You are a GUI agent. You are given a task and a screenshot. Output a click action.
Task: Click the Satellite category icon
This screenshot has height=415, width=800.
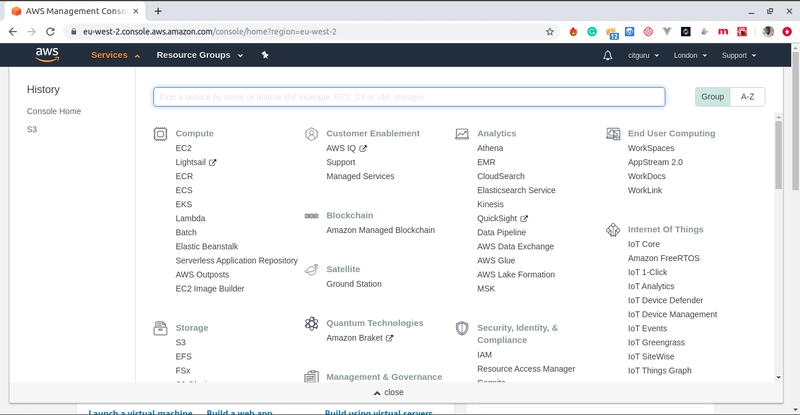[x=311, y=270]
